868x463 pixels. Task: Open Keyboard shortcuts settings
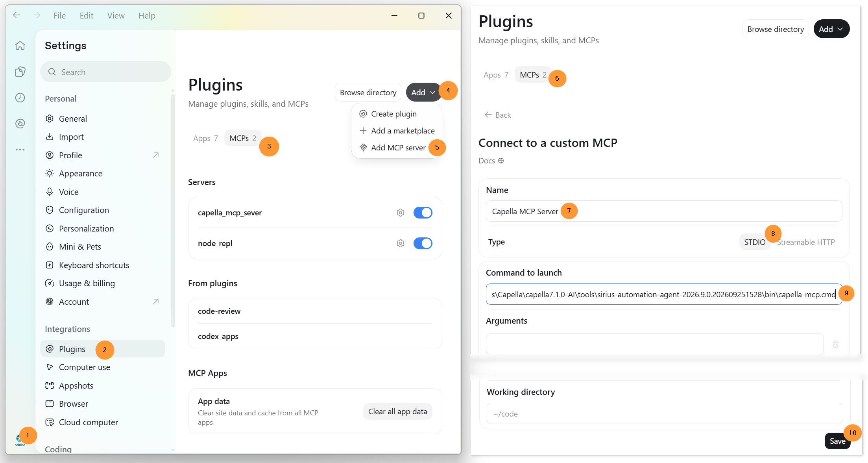102,265
